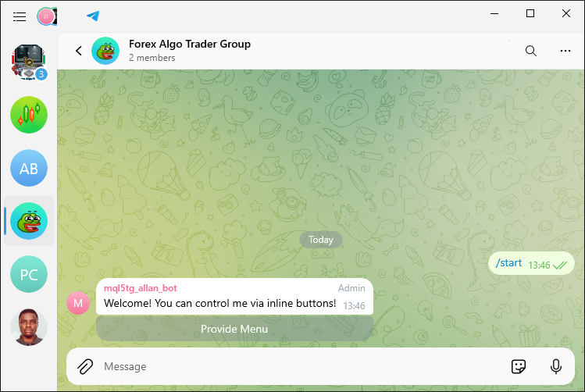The image size is (585, 392).
Task: Go back using the left chevron arrow
Action: [x=79, y=51]
